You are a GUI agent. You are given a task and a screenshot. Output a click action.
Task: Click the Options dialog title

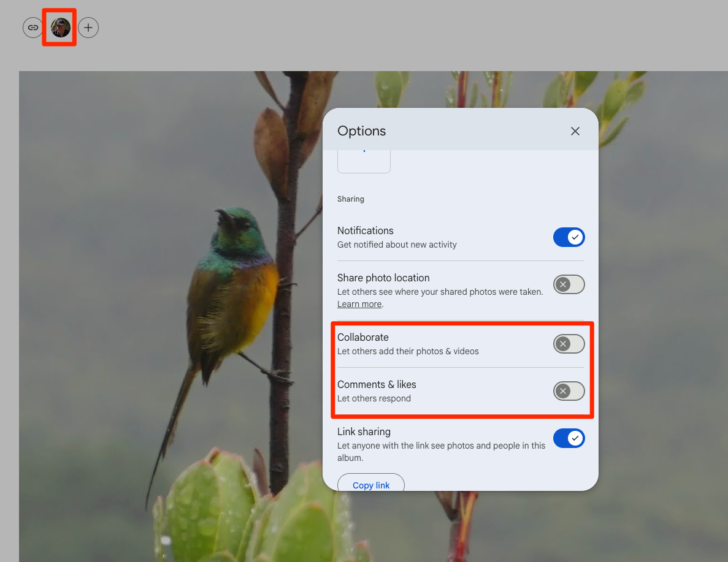click(x=362, y=131)
